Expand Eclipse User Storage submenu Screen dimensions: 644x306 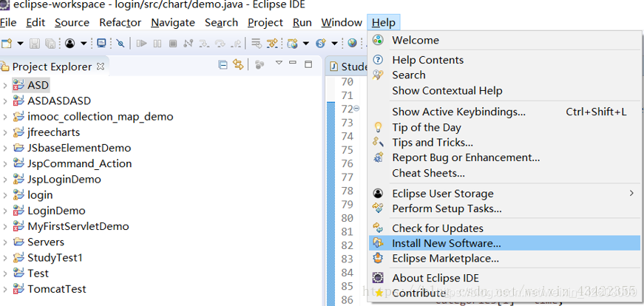point(505,193)
